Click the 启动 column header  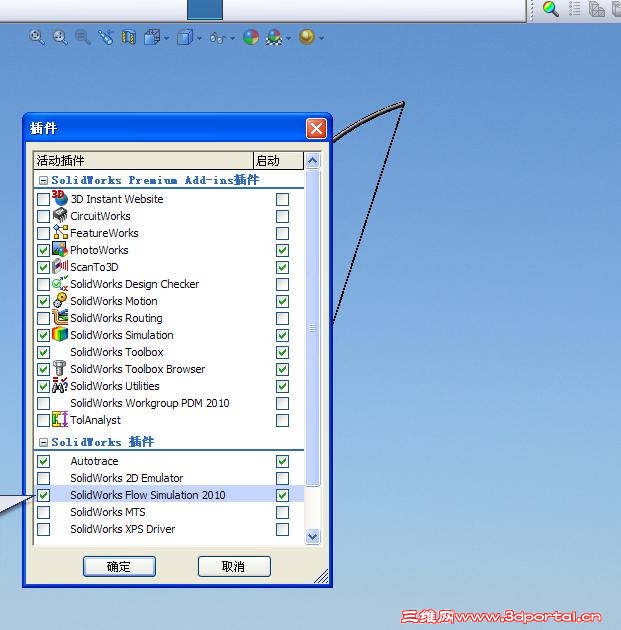pos(278,161)
